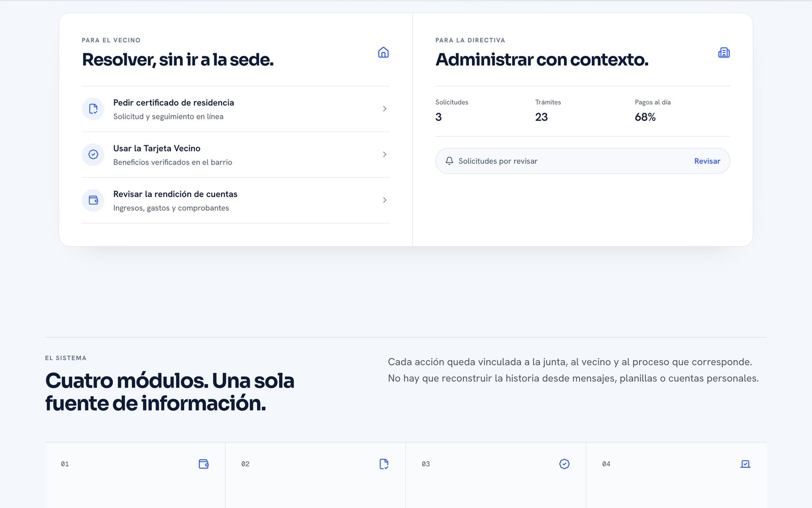Click the checkmark board icon in module 04

coord(745,464)
